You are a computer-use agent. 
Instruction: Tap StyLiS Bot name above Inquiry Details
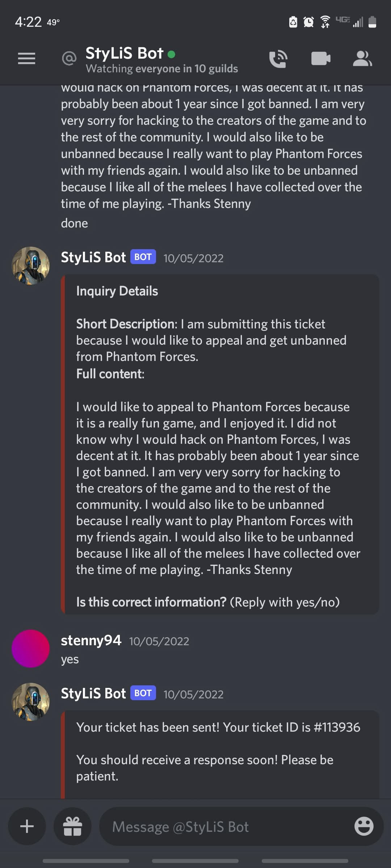[93, 258]
